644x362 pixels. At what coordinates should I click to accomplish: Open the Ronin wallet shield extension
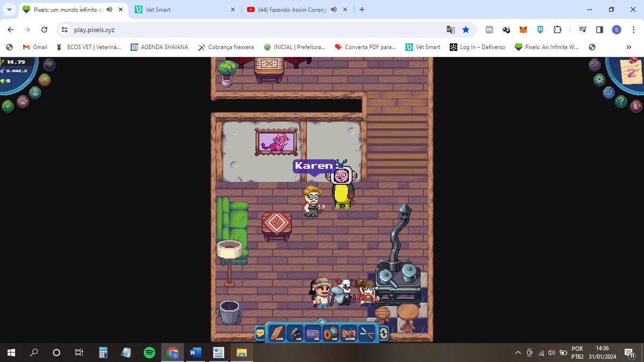click(x=540, y=29)
